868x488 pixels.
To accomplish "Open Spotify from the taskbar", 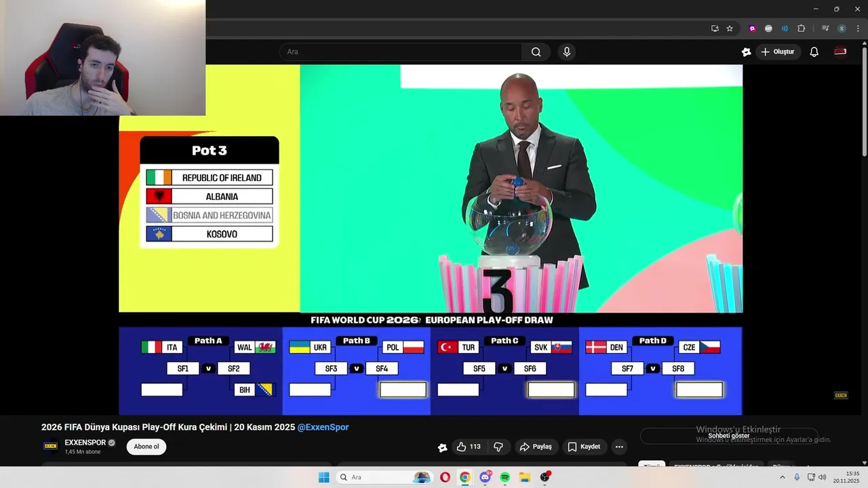I will [x=505, y=477].
